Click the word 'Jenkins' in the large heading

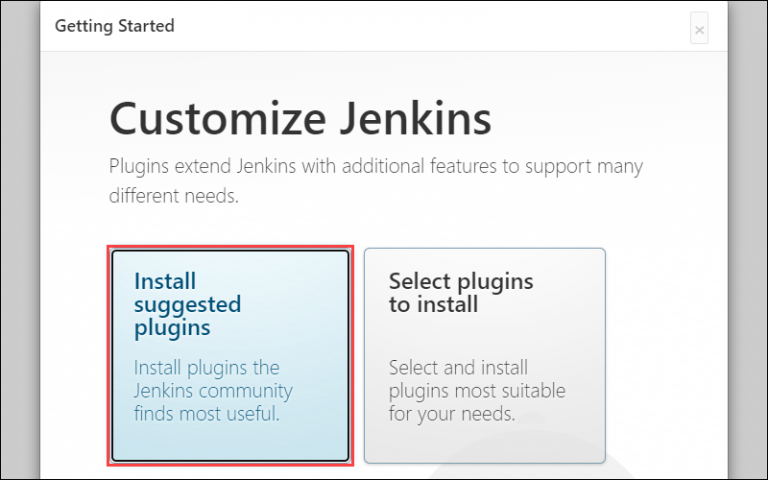416,119
